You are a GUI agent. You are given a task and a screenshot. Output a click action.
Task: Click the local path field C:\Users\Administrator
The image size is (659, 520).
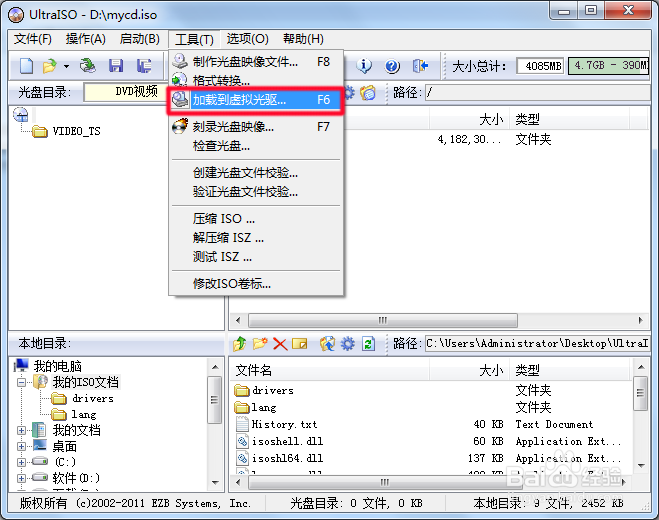pyautogui.click(x=537, y=343)
